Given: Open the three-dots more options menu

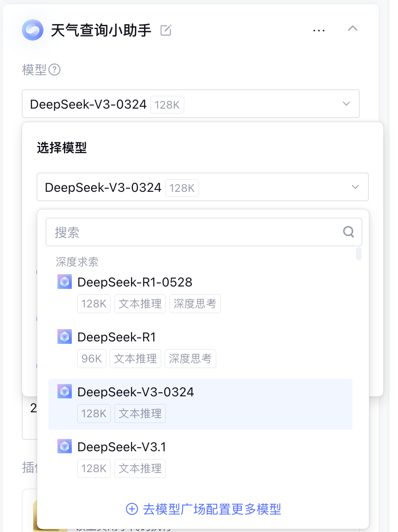Looking at the screenshot, I should (x=319, y=31).
